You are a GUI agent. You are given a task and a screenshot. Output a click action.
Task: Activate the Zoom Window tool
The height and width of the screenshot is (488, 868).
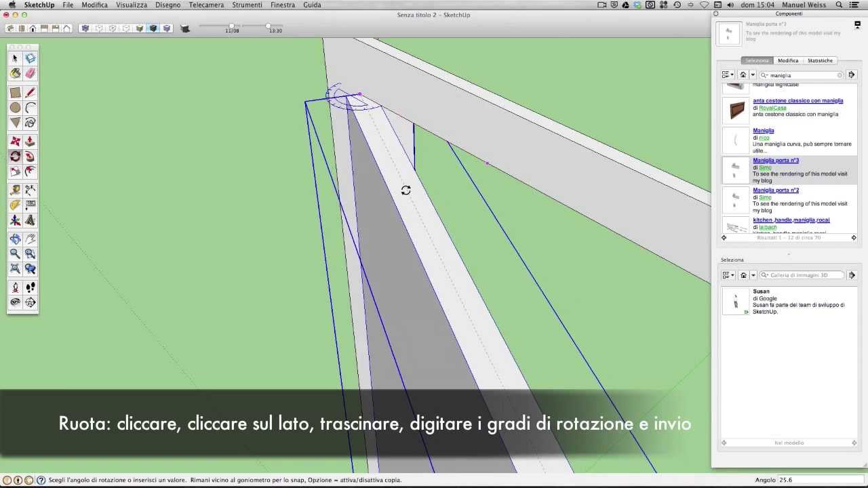coord(30,254)
